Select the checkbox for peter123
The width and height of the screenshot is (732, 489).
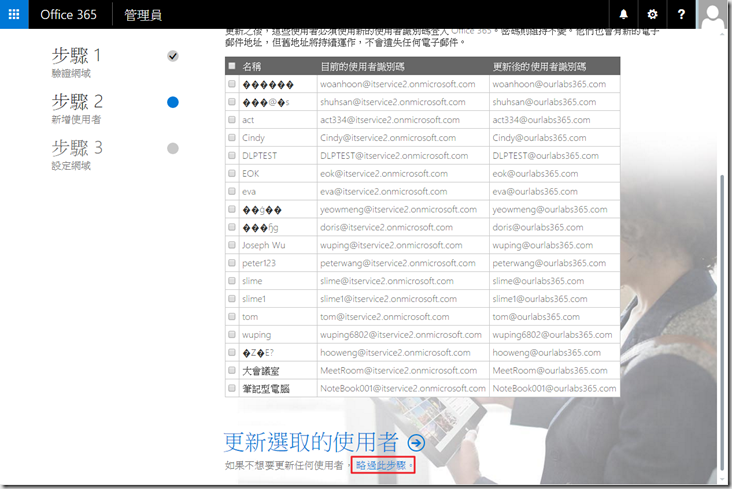coord(233,263)
